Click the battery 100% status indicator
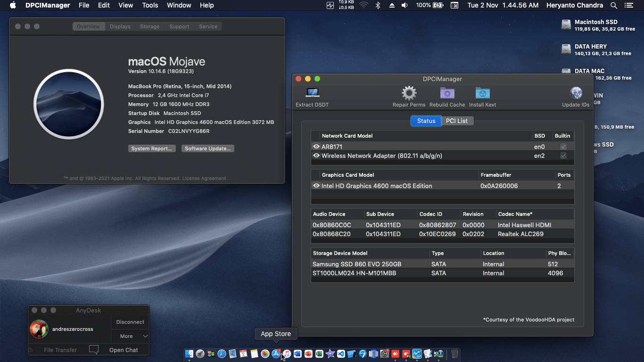Screen dimensions: 644x362 click(x=429, y=5)
